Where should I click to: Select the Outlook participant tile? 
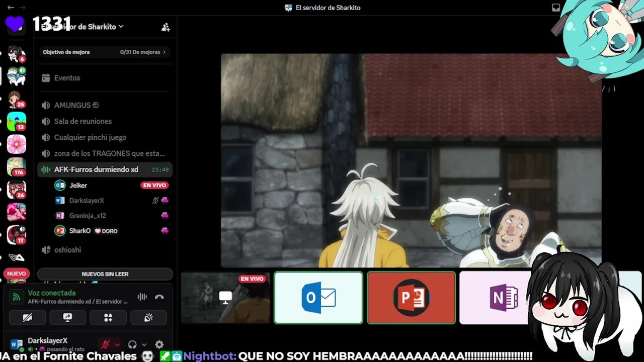point(318,298)
